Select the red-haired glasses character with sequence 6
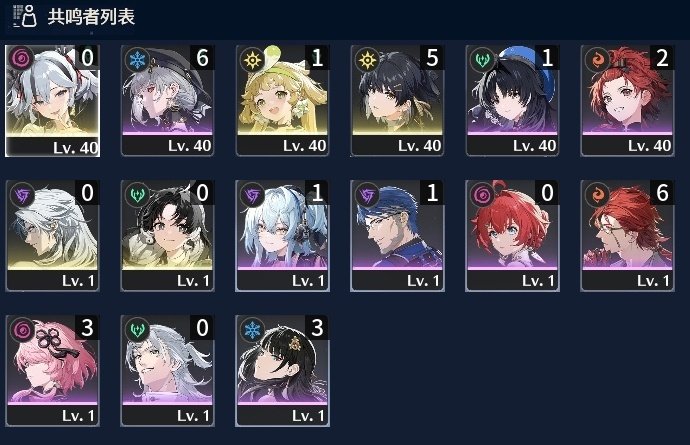 coord(628,236)
